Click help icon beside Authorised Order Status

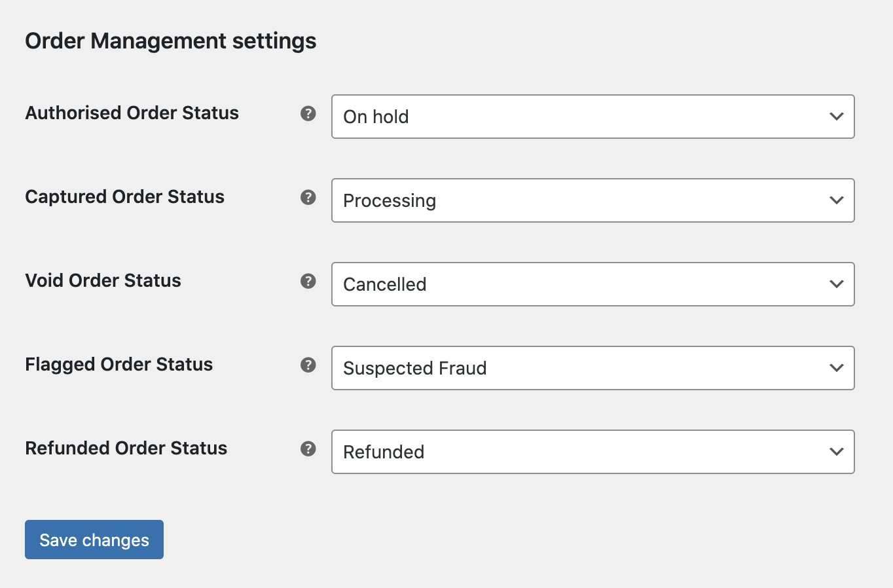308,113
